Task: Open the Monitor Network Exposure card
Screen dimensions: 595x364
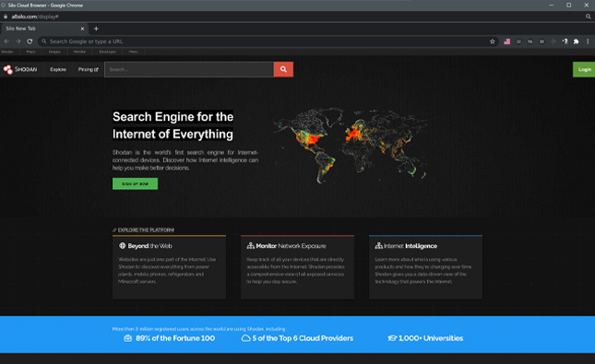Action: 297,267
